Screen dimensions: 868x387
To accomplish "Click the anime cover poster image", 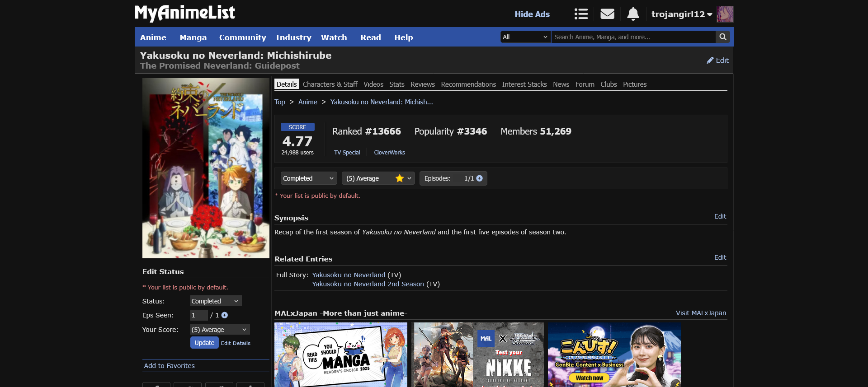I will [206, 168].
